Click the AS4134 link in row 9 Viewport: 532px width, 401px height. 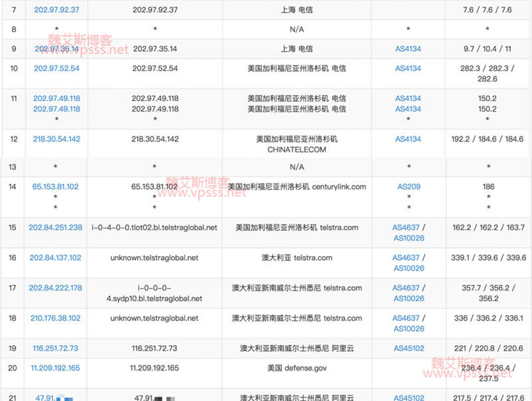[408, 49]
